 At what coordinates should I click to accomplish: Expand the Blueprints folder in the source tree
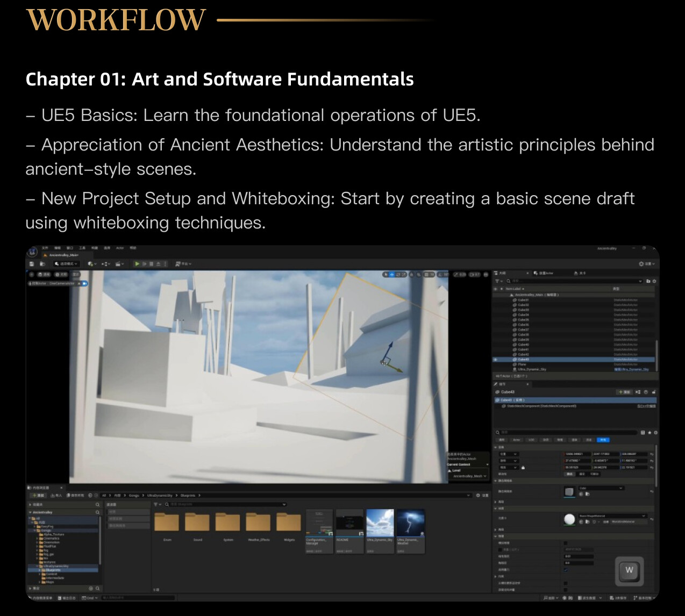pyautogui.click(x=39, y=570)
